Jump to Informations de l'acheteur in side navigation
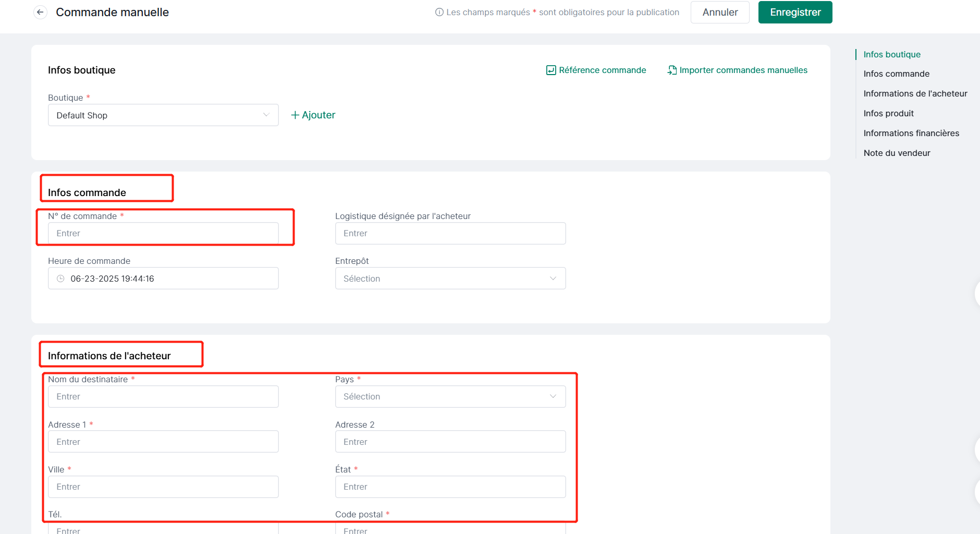This screenshot has width=980, height=534. [x=915, y=93]
